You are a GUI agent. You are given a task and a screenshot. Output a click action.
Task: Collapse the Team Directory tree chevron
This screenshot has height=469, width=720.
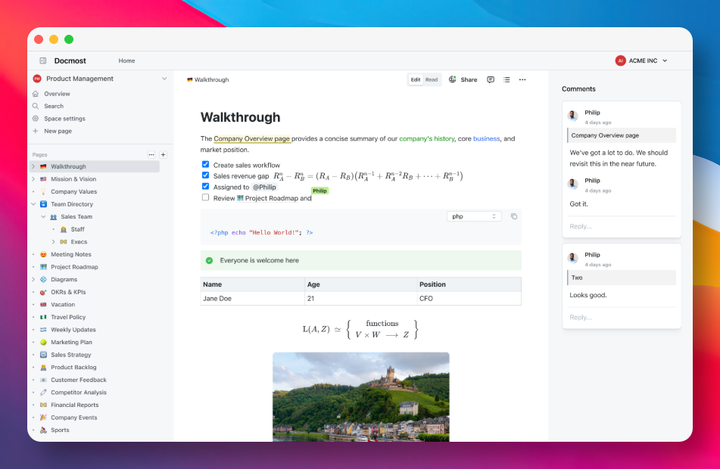pos(34,204)
